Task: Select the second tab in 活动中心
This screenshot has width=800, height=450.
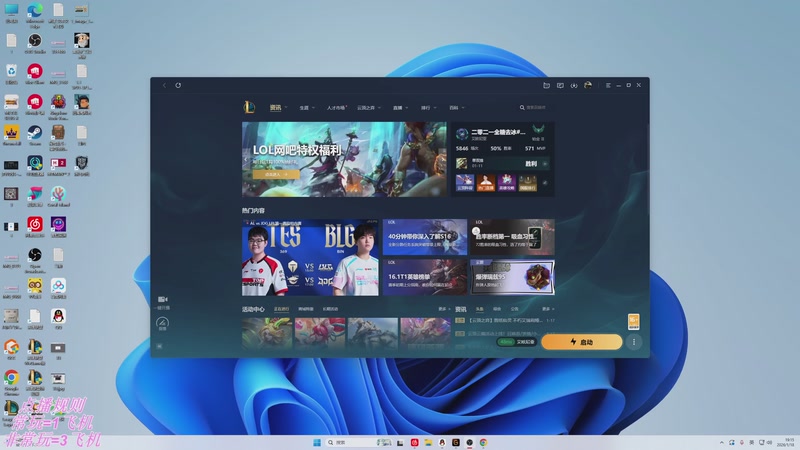Action: 306,309
